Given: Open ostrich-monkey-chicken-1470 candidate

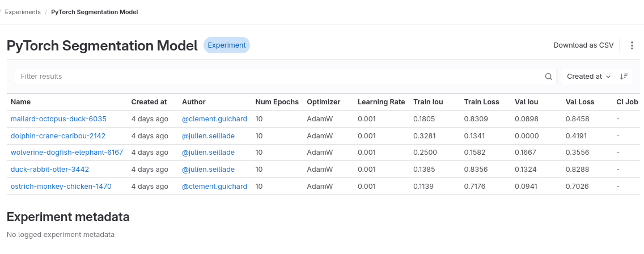Looking at the screenshot, I should (x=61, y=186).
